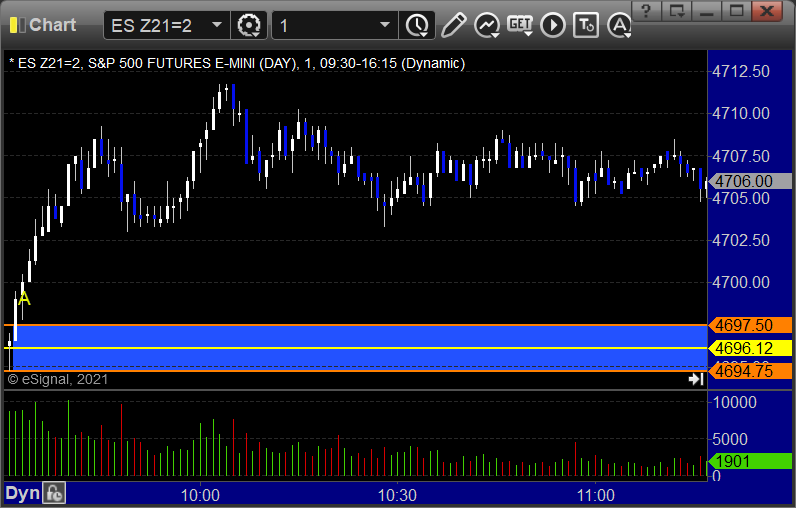Click the 10:00 time axis label
The image size is (796, 508).
[200, 495]
